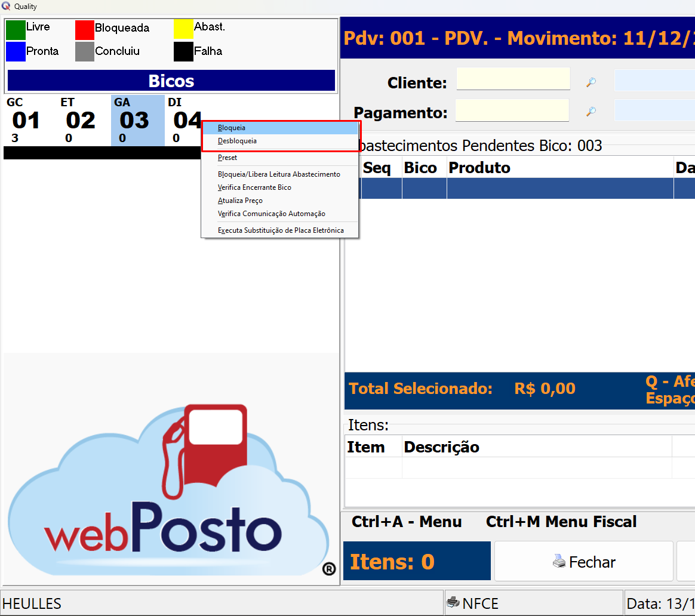Select Verifica Comunicação Automação menu item

click(x=279, y=214)
